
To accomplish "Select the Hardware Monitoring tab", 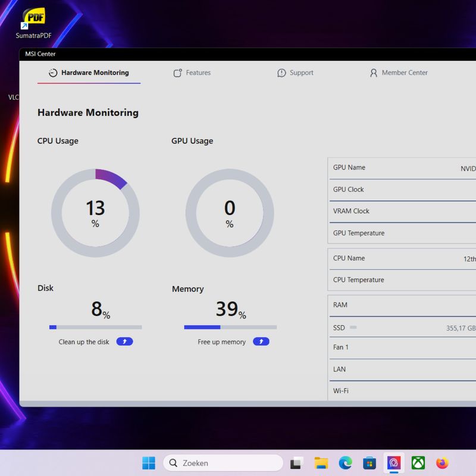I will [x=89, y=73].
